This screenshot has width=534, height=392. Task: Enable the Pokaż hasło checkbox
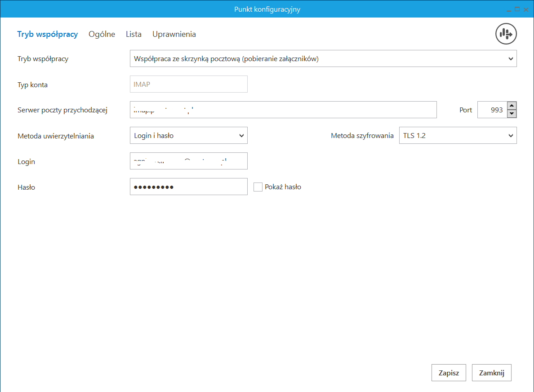258,187
